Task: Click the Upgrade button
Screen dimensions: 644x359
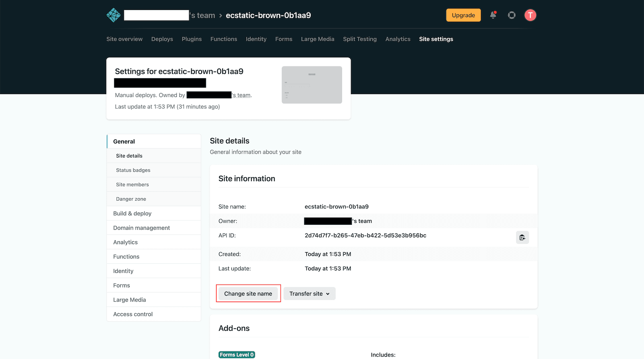Action: point(463,15)
